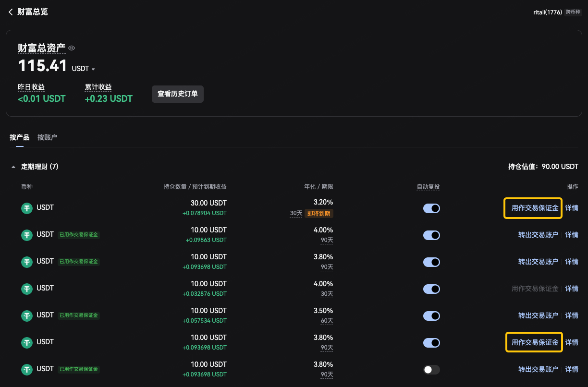Click the USDT coin icon in the 3.50% row
Image resolution: width=588 pixels, height=387 pixels.
[x=27, y=316]
